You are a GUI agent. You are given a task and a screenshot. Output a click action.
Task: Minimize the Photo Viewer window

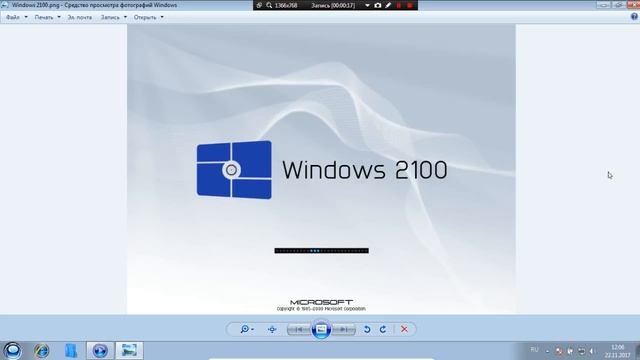tap(604, 4)
